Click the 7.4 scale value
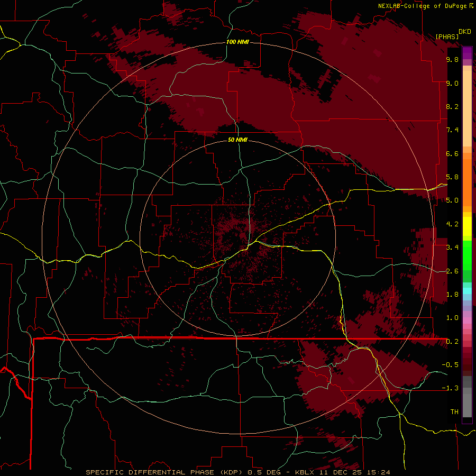This screenshot has height=476, width=476. (452, 130)
